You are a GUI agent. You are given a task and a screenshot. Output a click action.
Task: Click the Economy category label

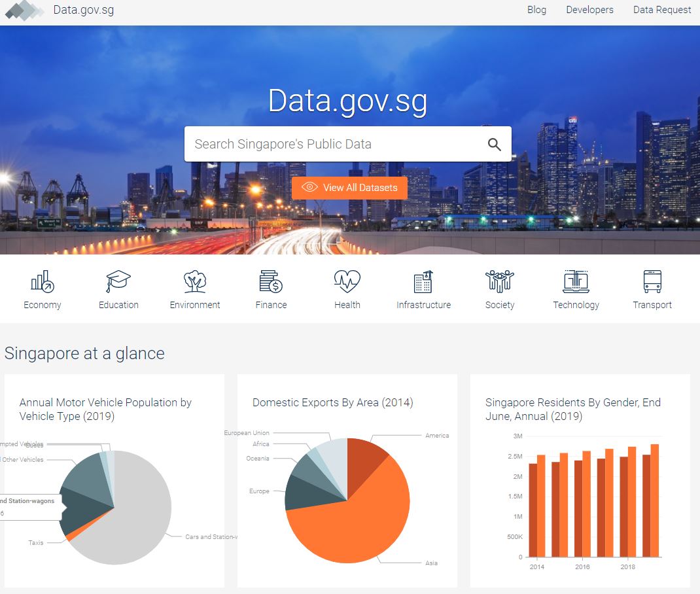(43, 305)
